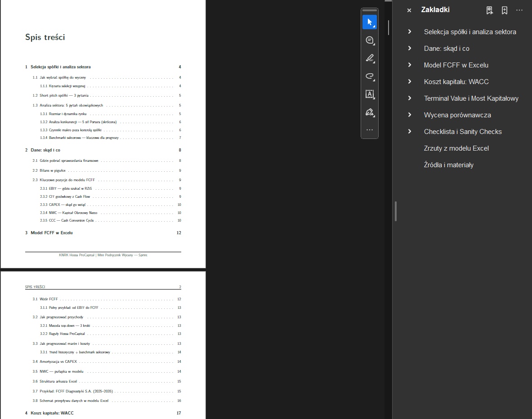Open TOC entry 3.8 Schemat przepływu danych
The width and height of the screenshot is (532, 419).
click(107, 401)
